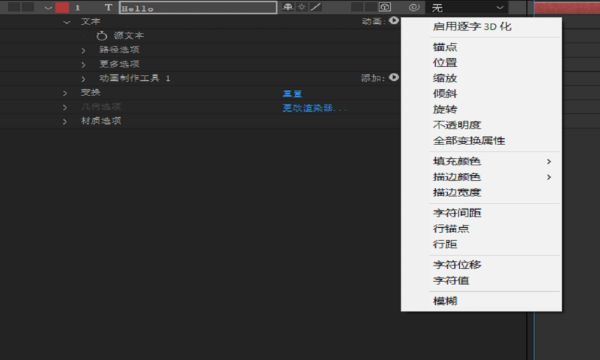
Task: Toggle the motion blur switch box
Action: [357, 7]
